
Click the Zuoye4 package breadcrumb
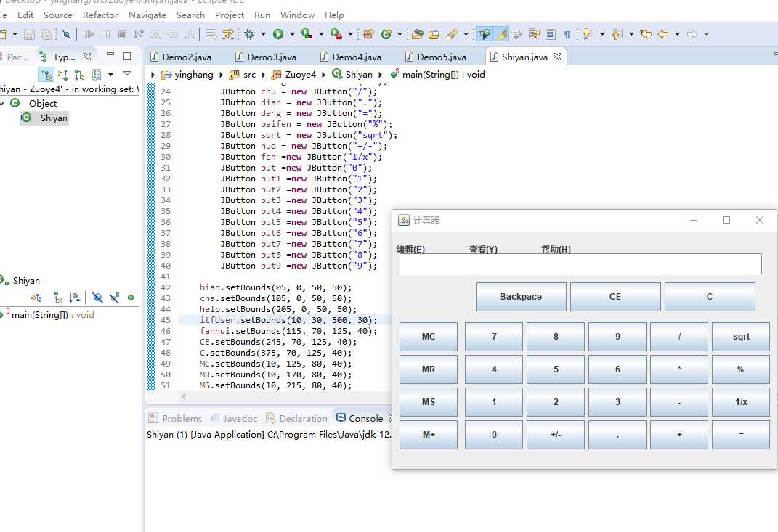pyautogui.click(x=293, y=75)
